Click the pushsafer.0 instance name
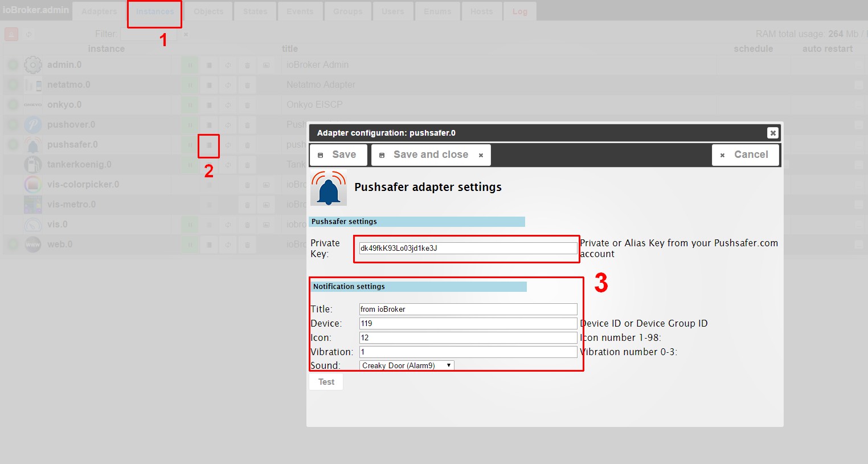Viewport: 868px width, 464px height. click(72, 145)
